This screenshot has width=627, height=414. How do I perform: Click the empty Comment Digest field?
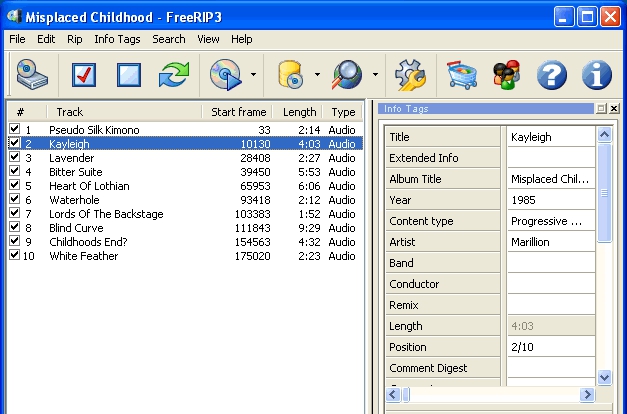tap(551, 368)
